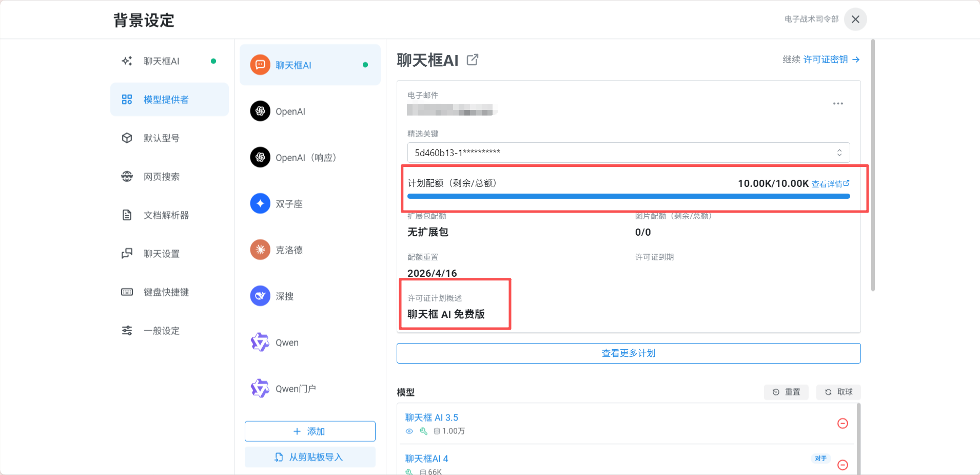
Task: Click the wrench tool icon under 聊天框 AI 3.5
Action: point(423,431)
